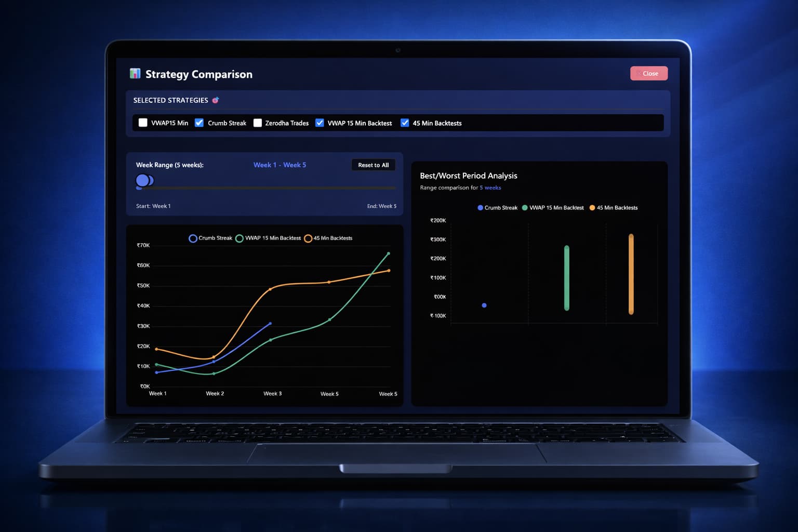This screenshot has width=798, height=532.
Task: Enable the Zerodha Trades checkbox
Action: [x=257, y=123]
